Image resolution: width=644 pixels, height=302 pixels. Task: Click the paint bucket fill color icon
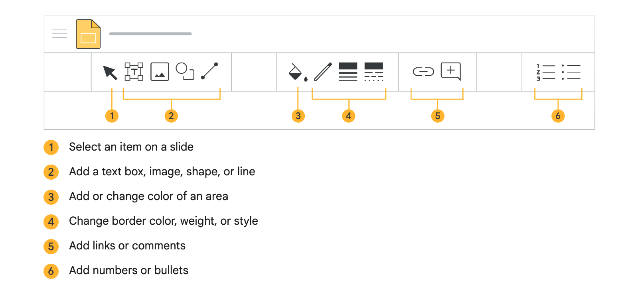(296, 72)
